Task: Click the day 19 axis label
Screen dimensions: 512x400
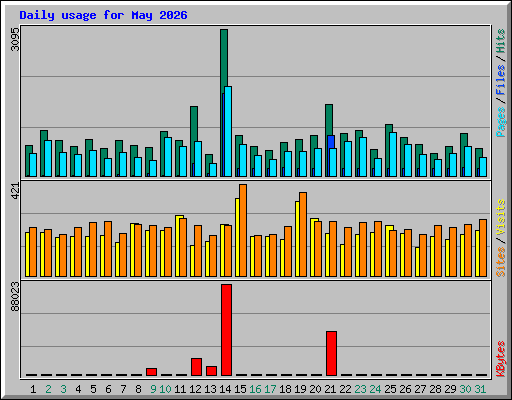Action: pos(300,389)
